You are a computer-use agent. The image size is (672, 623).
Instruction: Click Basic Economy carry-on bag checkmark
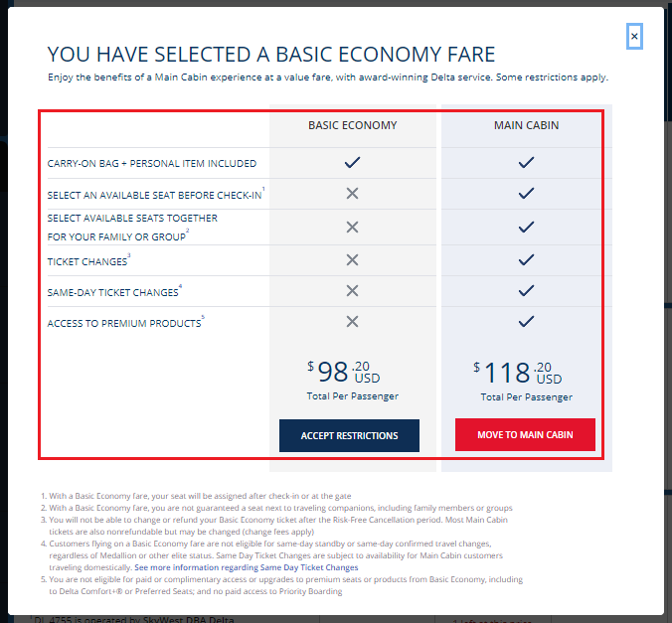pyautogui.click(x=351, y=163)
